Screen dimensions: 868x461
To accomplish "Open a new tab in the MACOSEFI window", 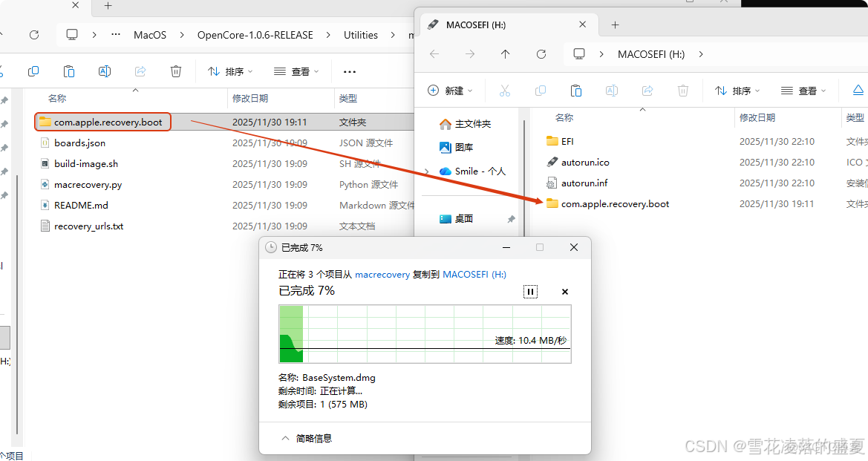I will click(615, 24).
